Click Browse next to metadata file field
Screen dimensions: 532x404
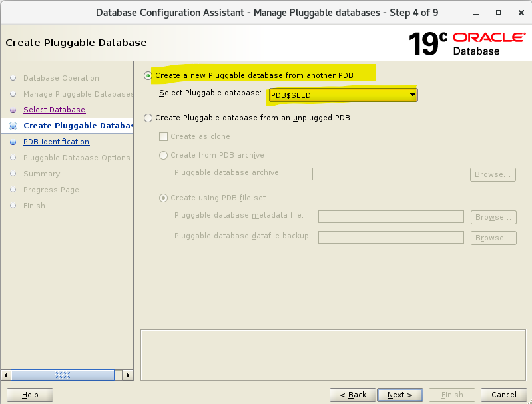[x=493, y=217]
